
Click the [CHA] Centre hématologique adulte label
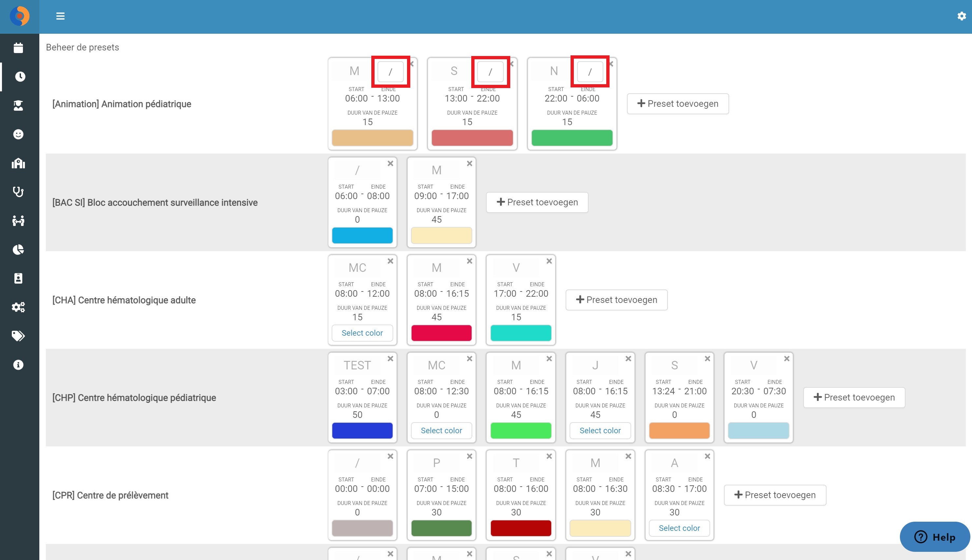[124, 300]
